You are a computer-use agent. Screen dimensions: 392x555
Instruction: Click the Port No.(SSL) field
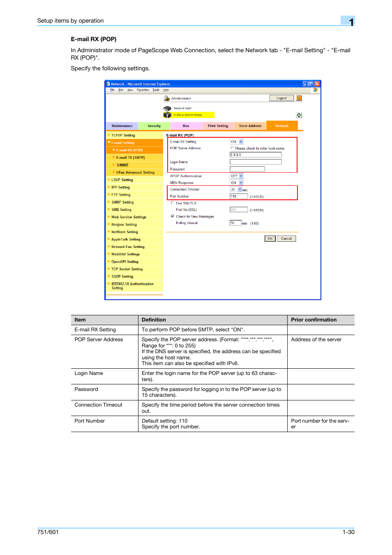tap(239, 210)
